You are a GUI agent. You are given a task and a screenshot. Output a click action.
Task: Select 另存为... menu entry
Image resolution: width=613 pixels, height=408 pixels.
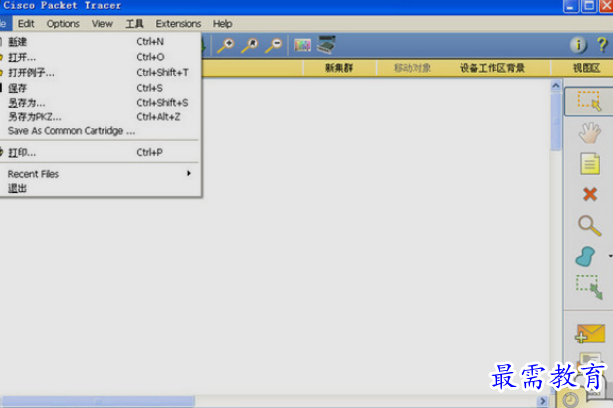(100, 103)
